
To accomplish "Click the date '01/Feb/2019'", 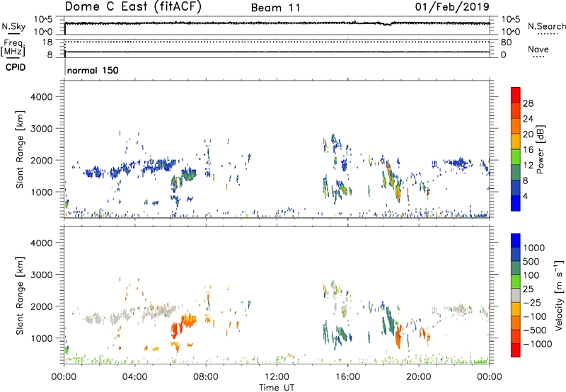I will (x=452, y=6).
